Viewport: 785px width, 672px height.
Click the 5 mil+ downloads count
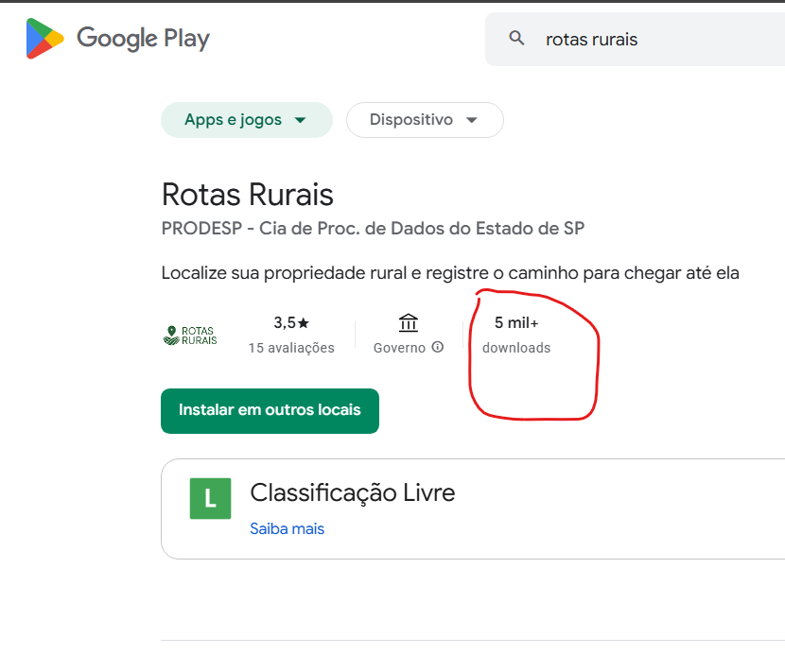[x=516, y=322]
